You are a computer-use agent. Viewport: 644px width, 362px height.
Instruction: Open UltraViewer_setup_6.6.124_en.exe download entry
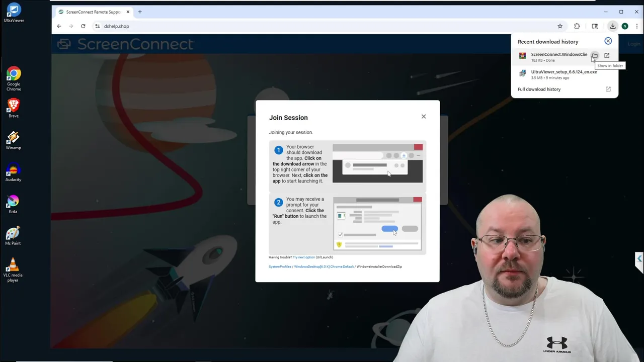564,74
